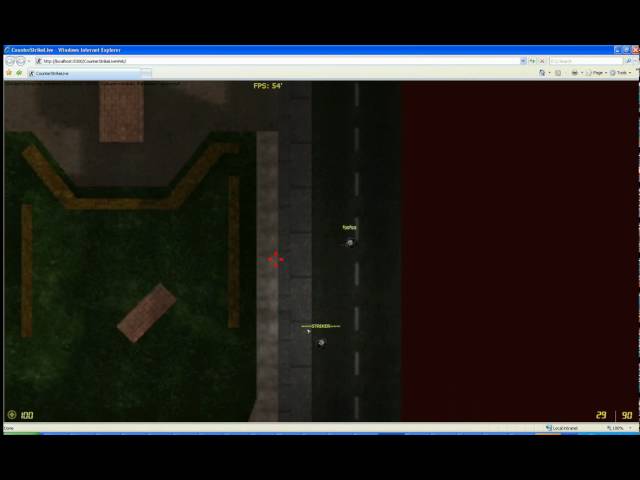640x480 pixels.
Task: Click the Home icon in command bar
Action: tap(542, 73)
